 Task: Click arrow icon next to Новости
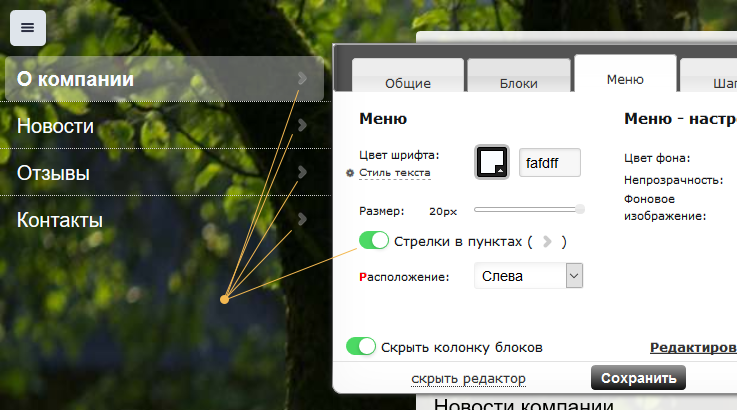point(302,126)
